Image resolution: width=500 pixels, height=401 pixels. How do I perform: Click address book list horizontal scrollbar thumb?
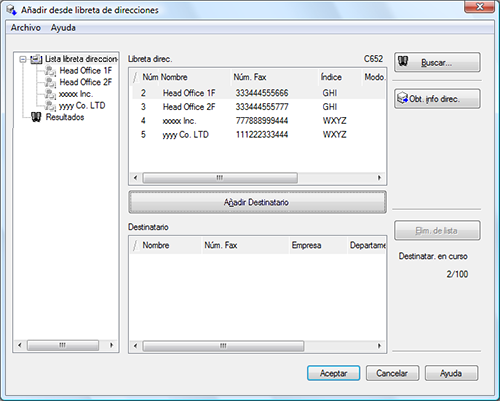(x=220, y=178)
